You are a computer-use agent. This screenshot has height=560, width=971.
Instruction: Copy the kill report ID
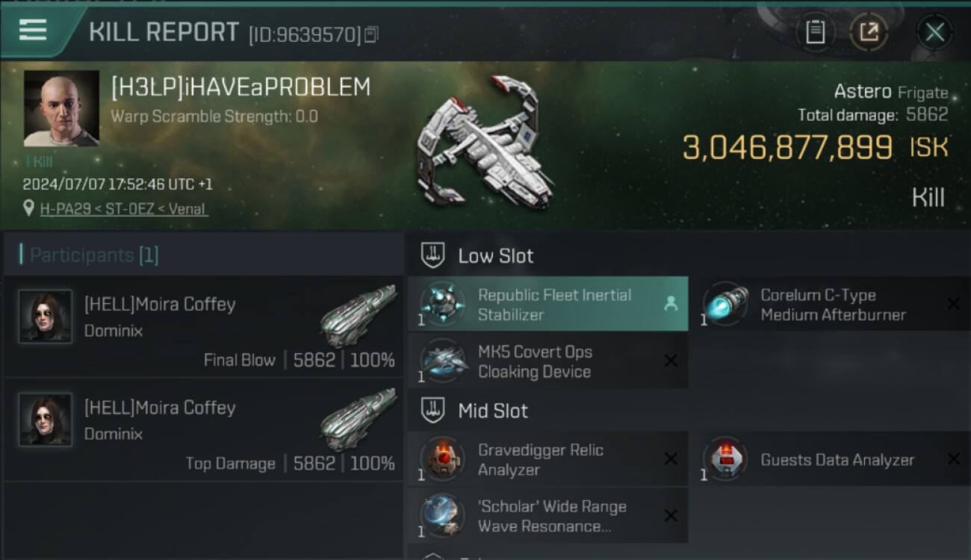pyautogui.click(x=371, y=34)
